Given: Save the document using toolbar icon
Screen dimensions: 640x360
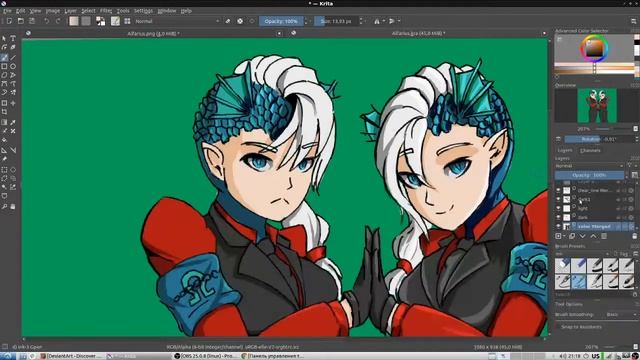Looking at the screenshot, I should pos(31,21).
